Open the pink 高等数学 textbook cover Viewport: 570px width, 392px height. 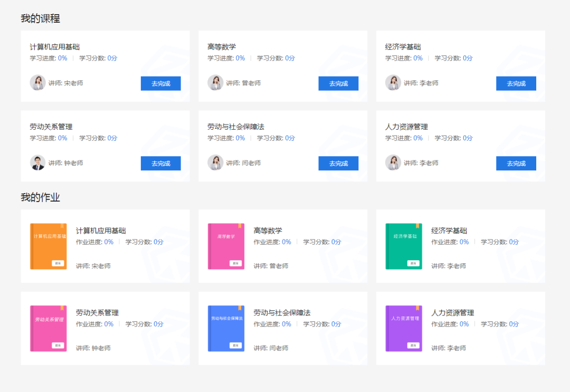point(226,246)
